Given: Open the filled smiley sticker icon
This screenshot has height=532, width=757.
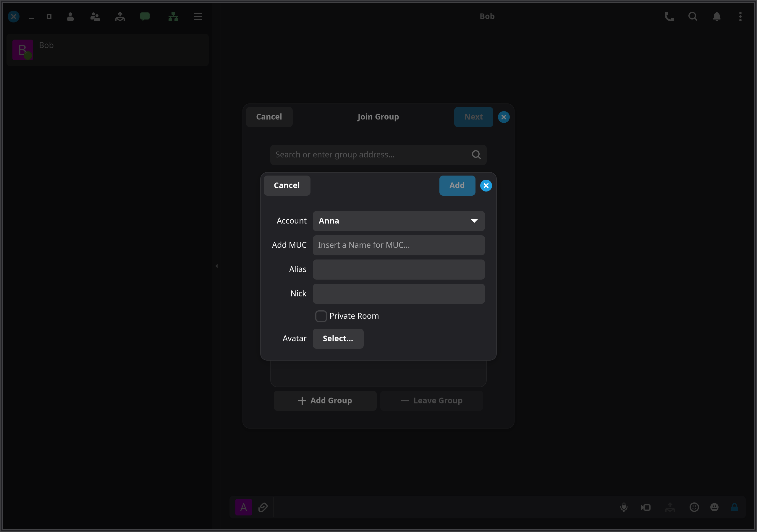Looking at the screenshot, I should [x=714, y=507].
